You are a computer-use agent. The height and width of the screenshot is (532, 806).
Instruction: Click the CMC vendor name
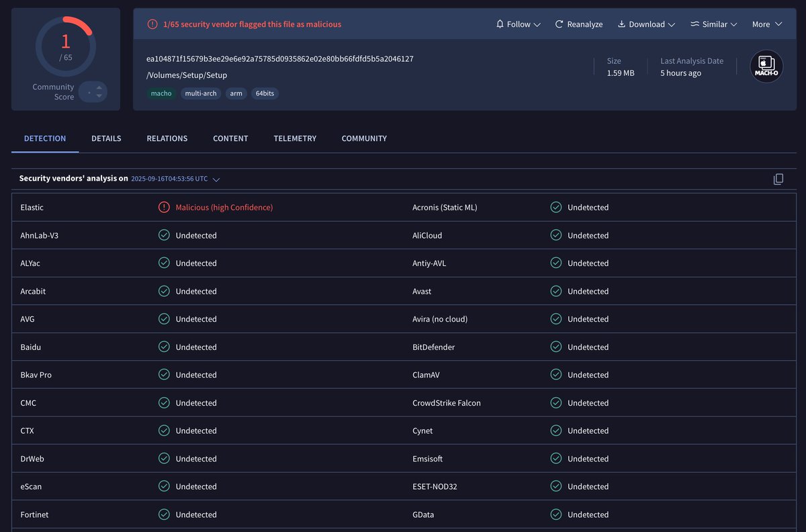[28, 403]
